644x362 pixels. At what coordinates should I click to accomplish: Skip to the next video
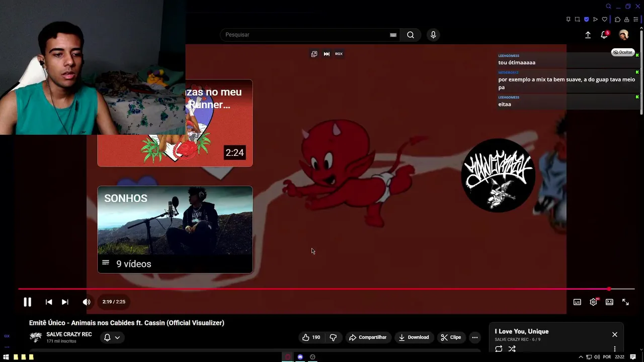[x=65, y=302]
